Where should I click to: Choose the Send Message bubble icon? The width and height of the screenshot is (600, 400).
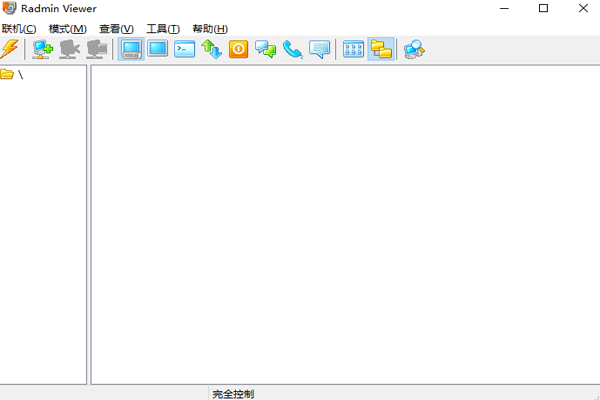click(320, 49)
